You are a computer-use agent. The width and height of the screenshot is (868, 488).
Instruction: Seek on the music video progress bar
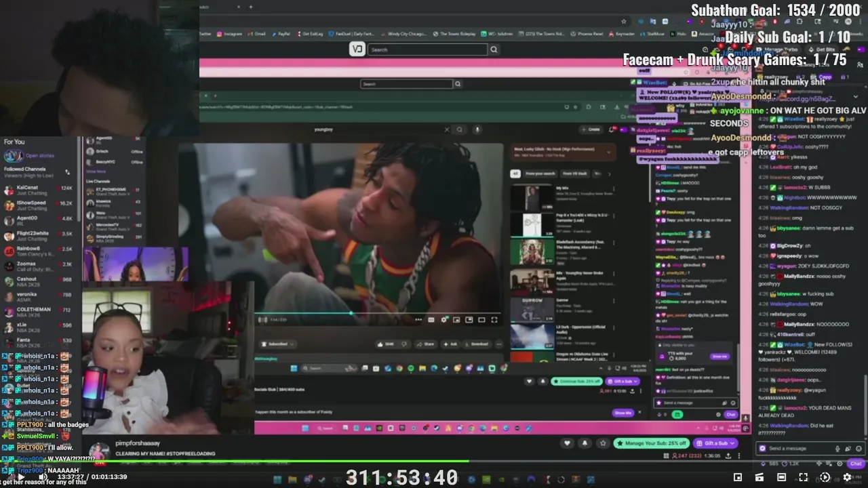(x=378, y=313)
